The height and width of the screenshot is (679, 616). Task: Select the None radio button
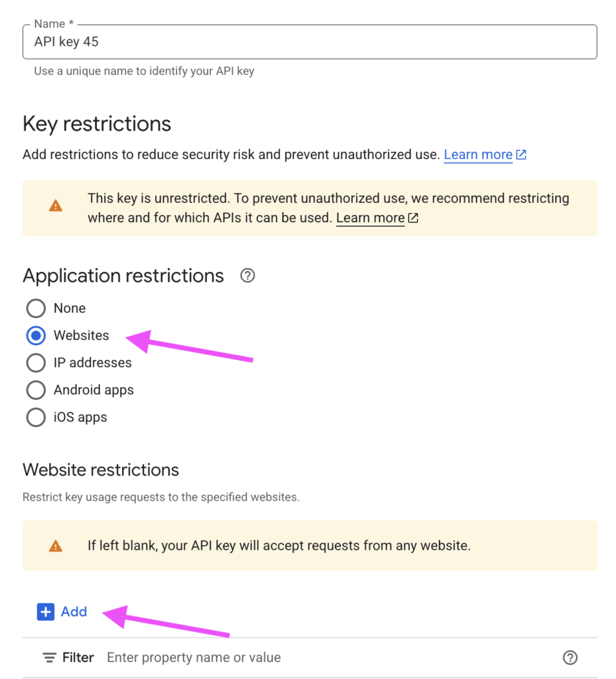[36, 308]
